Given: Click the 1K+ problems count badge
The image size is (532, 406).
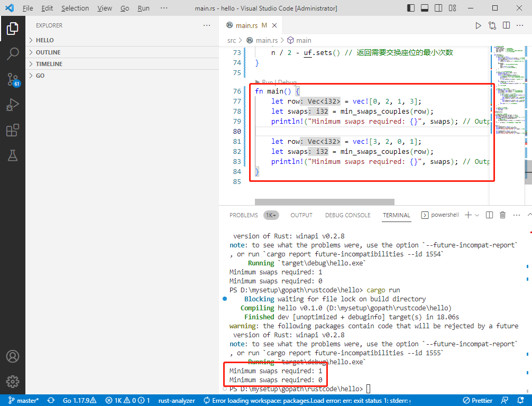Looking at the screenshot, I should [271, 215].
